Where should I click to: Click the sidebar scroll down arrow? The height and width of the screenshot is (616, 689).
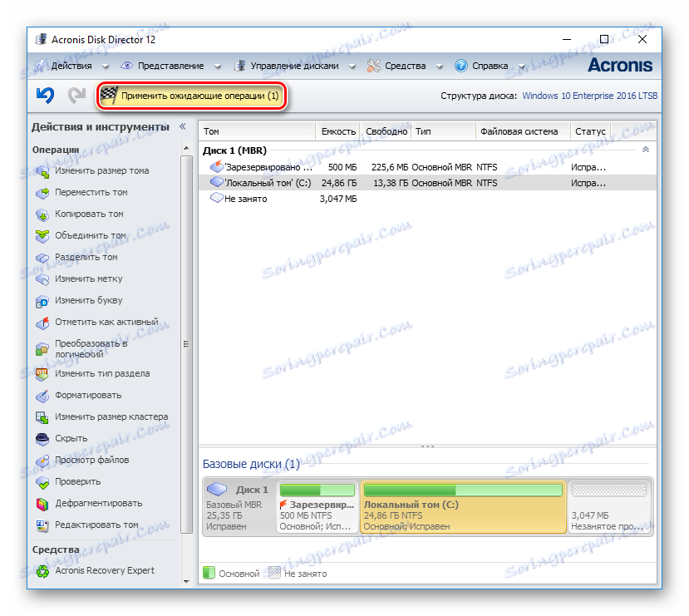click(186, 581)
